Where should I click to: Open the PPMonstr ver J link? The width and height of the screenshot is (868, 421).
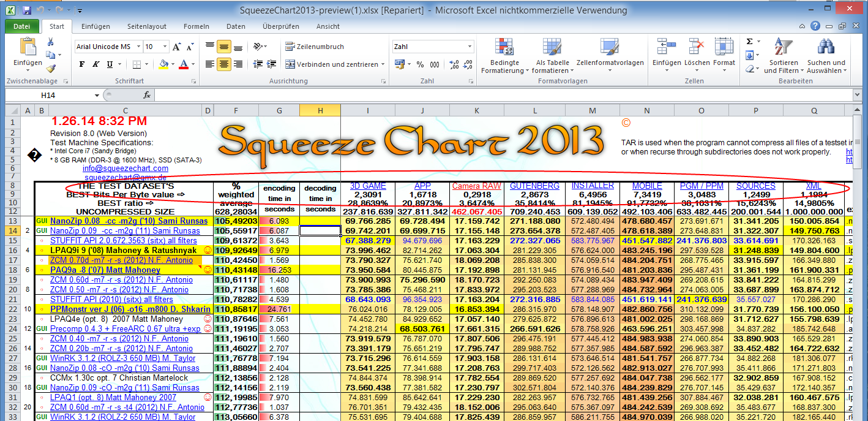[x=130, y=309]
